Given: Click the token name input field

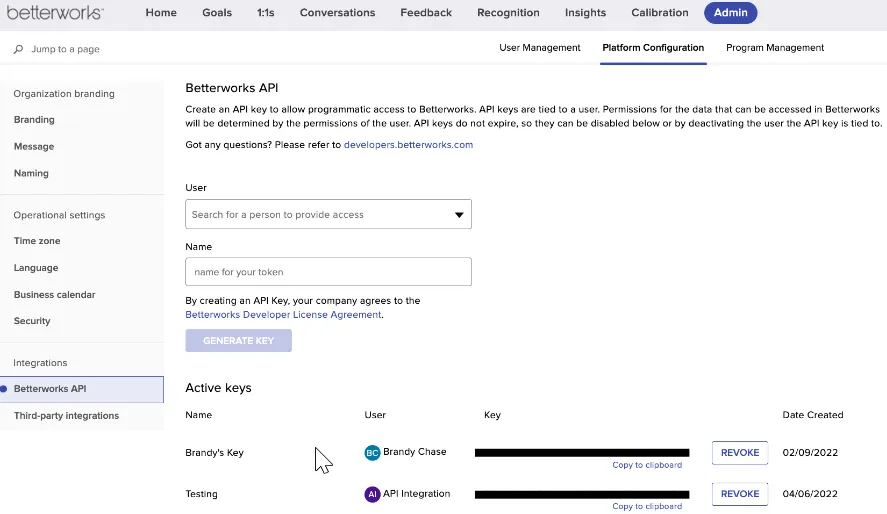Looking at the screenshot, I should pyautogui.click(x=328, y=271).
